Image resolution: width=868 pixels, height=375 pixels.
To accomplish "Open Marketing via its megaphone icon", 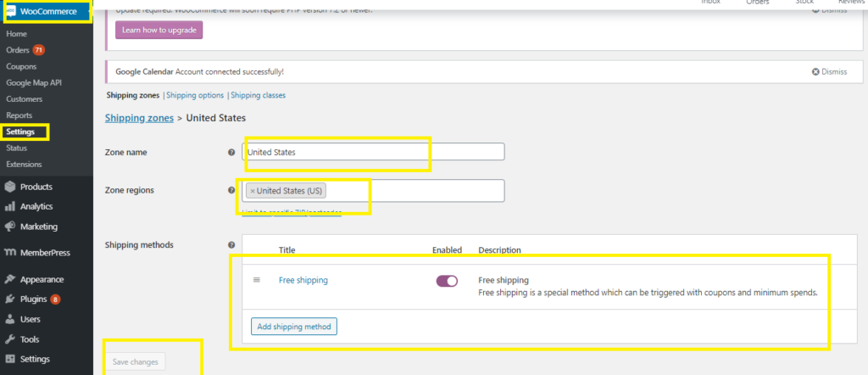I will pos(10,227).
